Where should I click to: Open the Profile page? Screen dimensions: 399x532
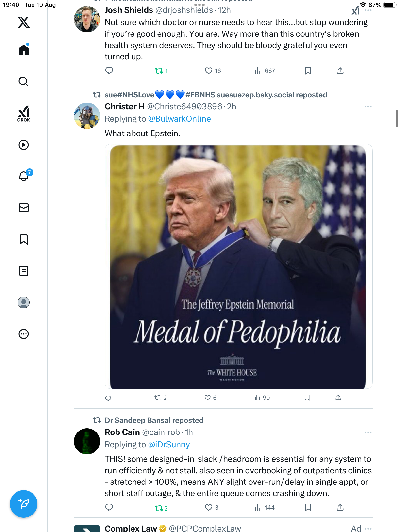pos(24,302)
